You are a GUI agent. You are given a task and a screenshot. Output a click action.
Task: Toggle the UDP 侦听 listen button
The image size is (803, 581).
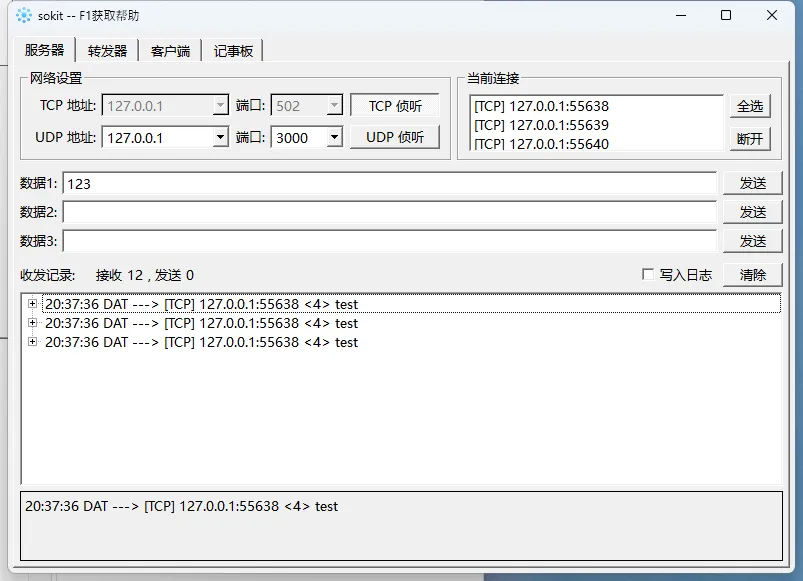tap(395, 137)
